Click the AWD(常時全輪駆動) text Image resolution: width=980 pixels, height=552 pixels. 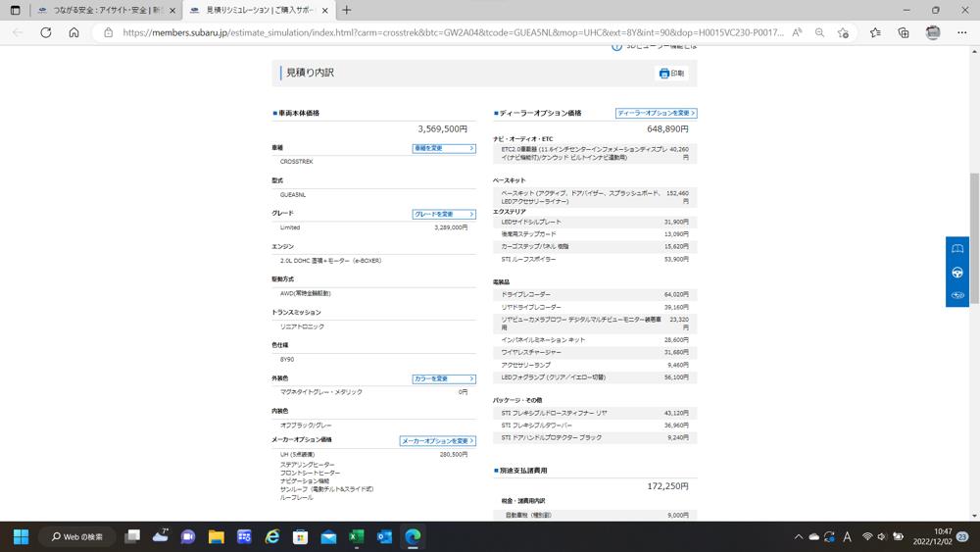[305, 293]
